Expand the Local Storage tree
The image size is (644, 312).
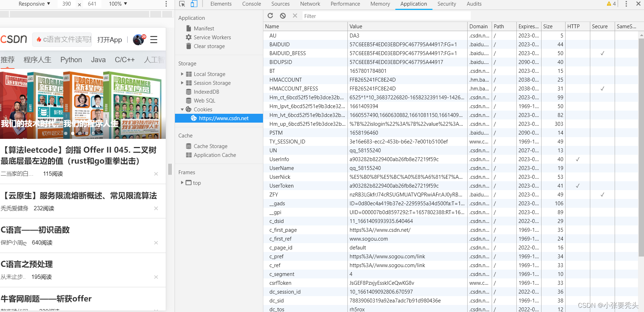[x=182, y=74]
